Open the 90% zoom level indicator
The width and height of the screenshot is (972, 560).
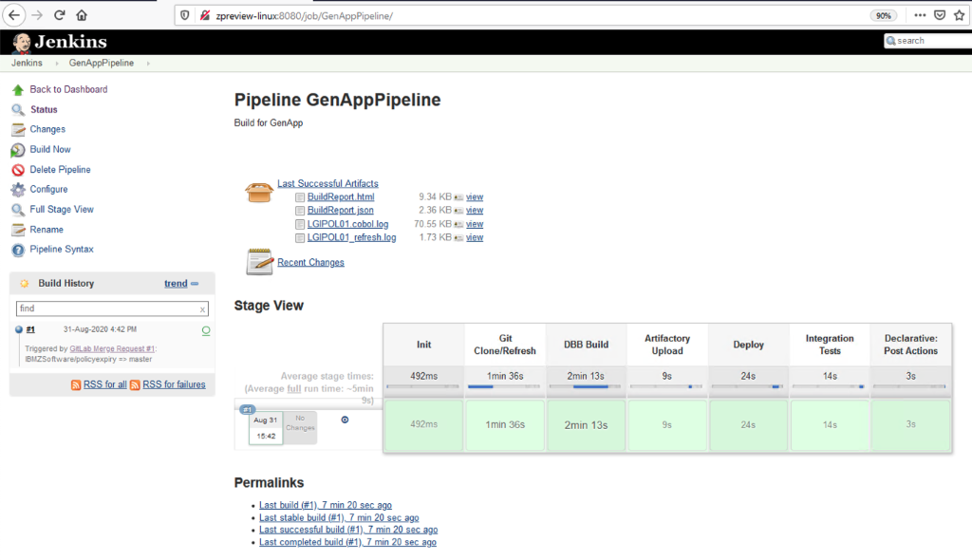(x=884, y=15)
